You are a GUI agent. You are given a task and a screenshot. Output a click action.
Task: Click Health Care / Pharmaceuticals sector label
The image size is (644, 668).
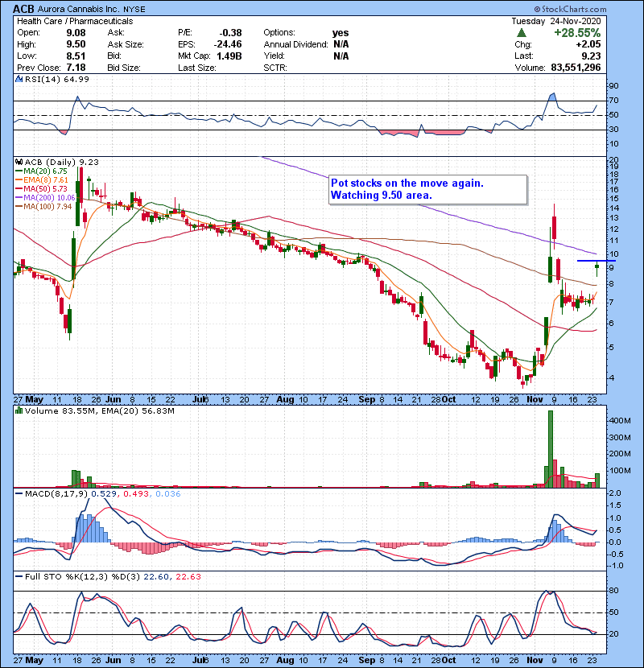(75, 21)
